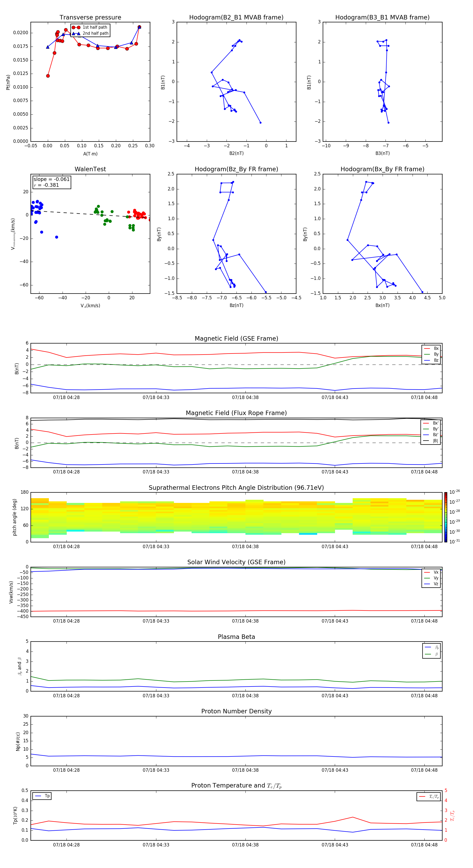Click the 'Plasma Beta' plot title

coord(236,637)
